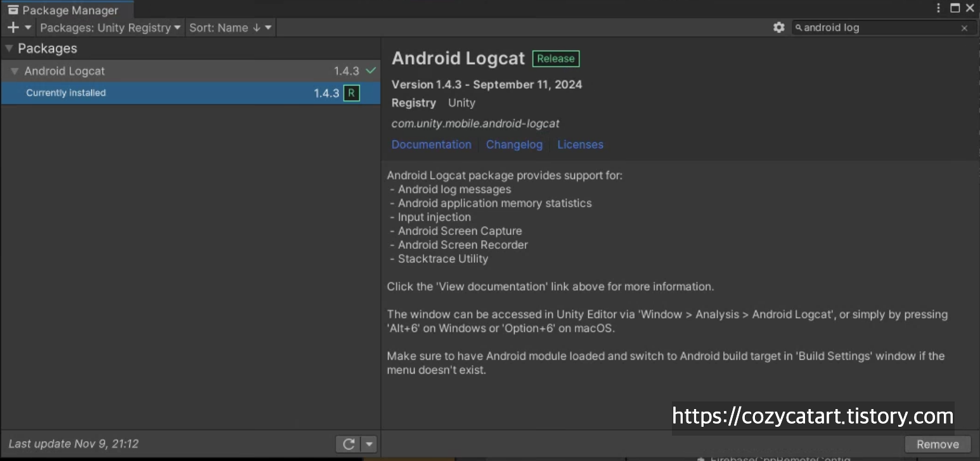Click the Registry Unity text
Viewport: 980px width, 461px height.
(x=433, y=103)
